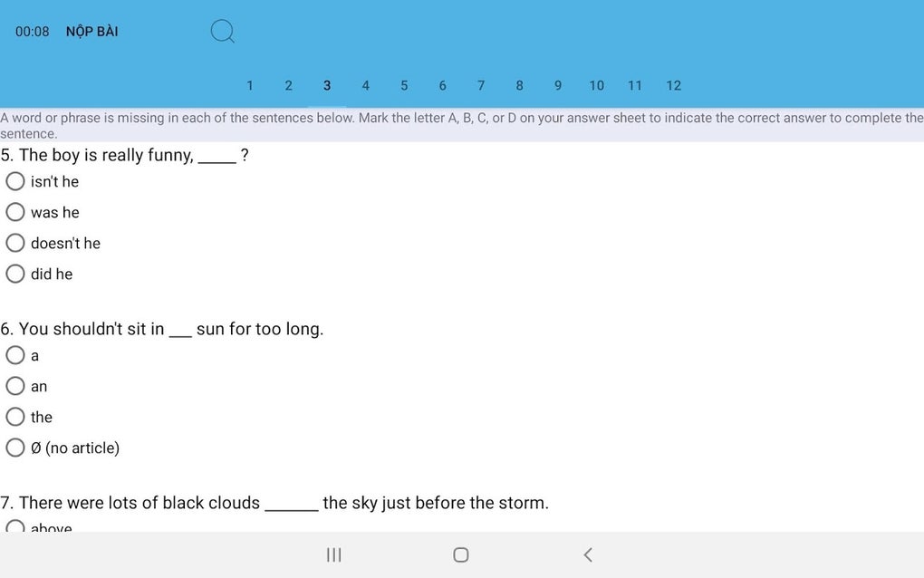Submit the test with NỘP BÀI
The height and width of the screenshot is (578, 924).
coord(91,32)
